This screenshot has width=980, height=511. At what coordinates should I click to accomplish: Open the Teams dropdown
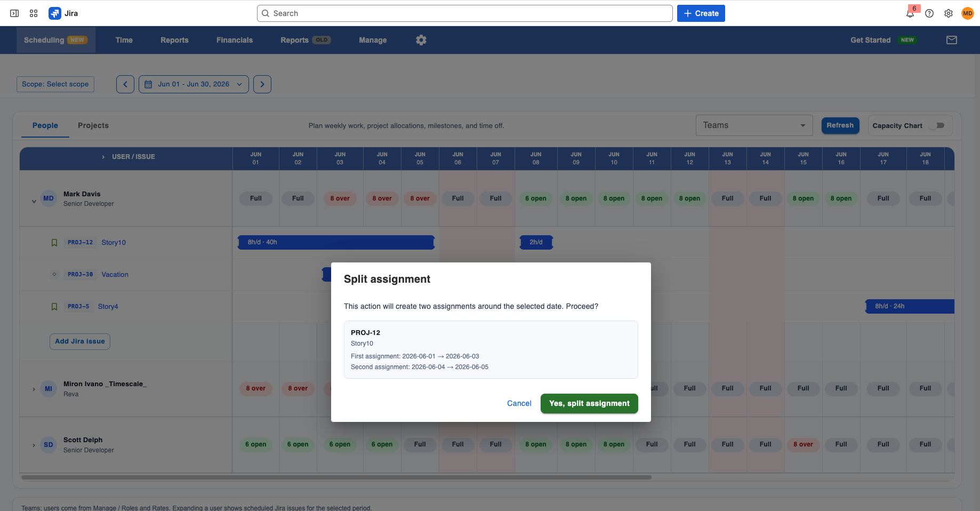754,125
